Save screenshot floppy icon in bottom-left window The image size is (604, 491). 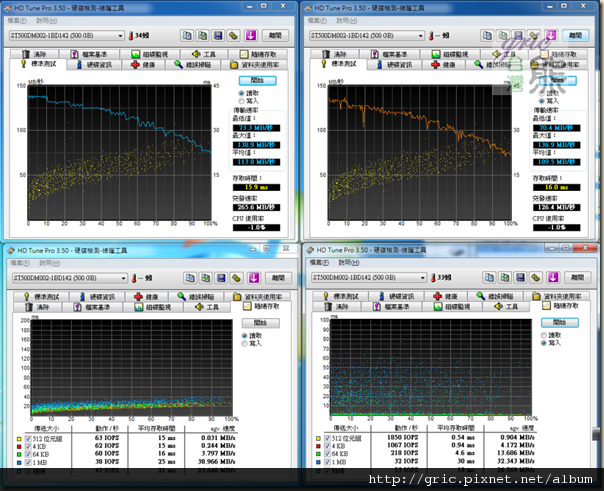point(221,278)
